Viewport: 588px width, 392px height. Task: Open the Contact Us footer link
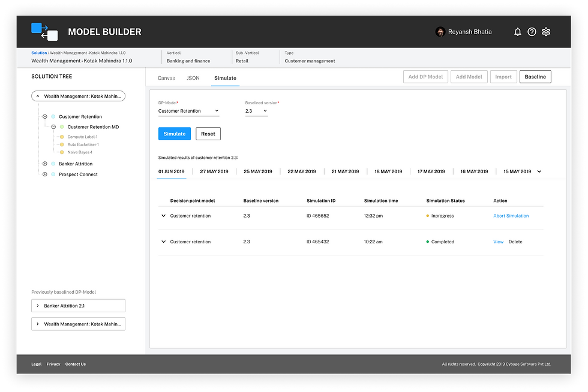click(76, 364)
